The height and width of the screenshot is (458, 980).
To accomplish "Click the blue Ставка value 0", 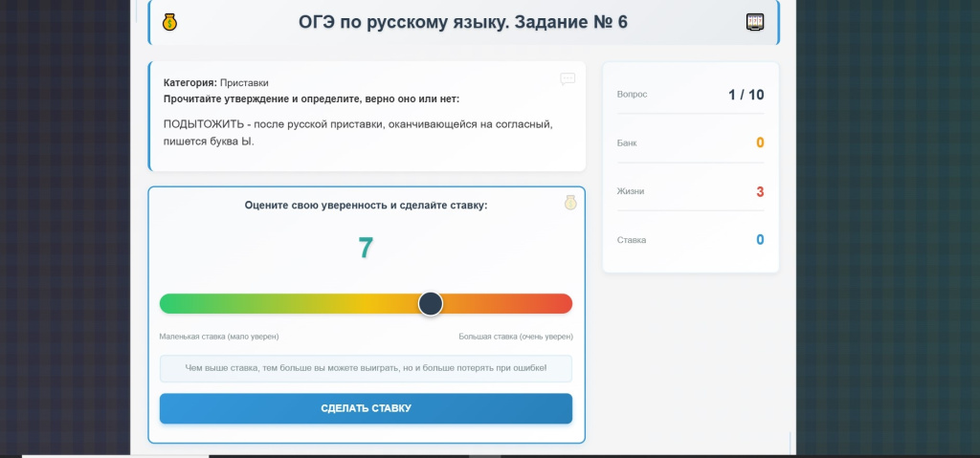I will [x=760, y=240].
